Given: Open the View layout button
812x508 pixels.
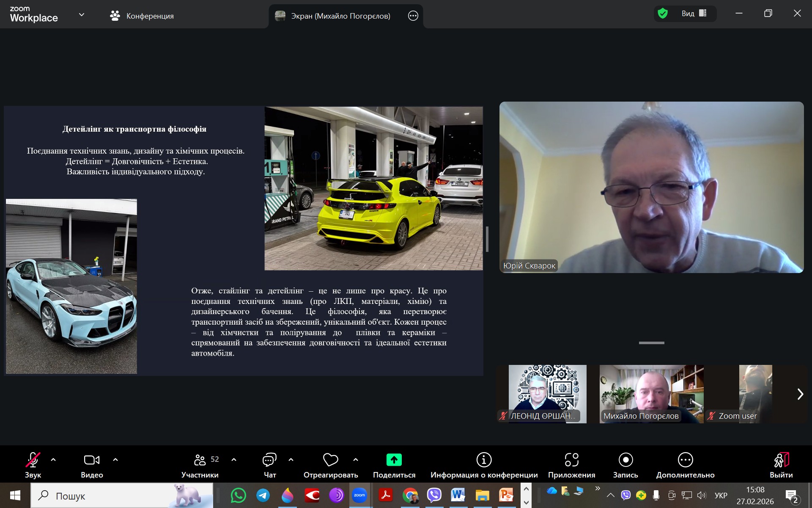Looking at the screenshot, I should [694, 14].
